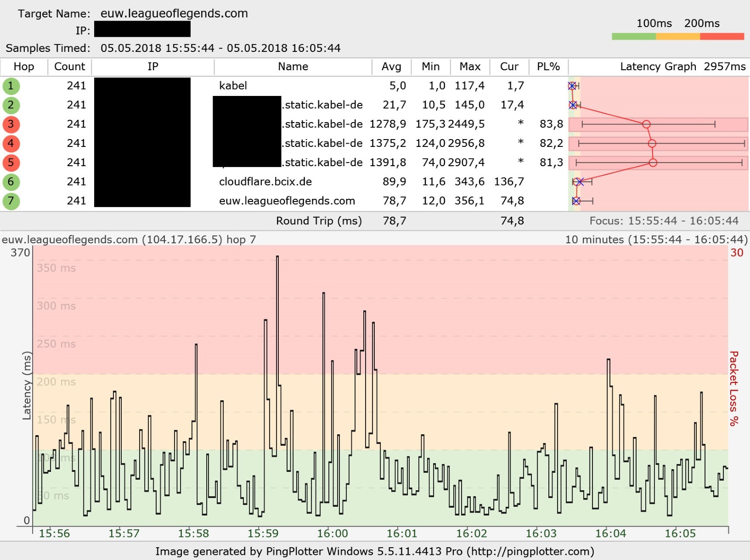
Task: Click the PingPlotter footer credit text
Action: [375, 552]
